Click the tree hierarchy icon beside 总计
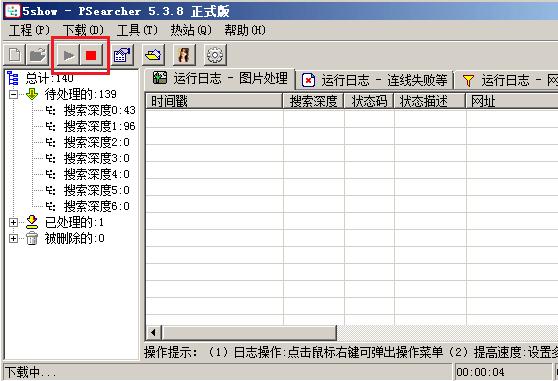 (13, 78)
